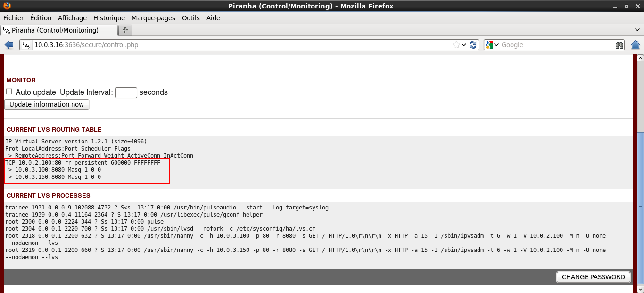Open the Outils menu
This screenshot has width=644, height=293.
(190, 18)
